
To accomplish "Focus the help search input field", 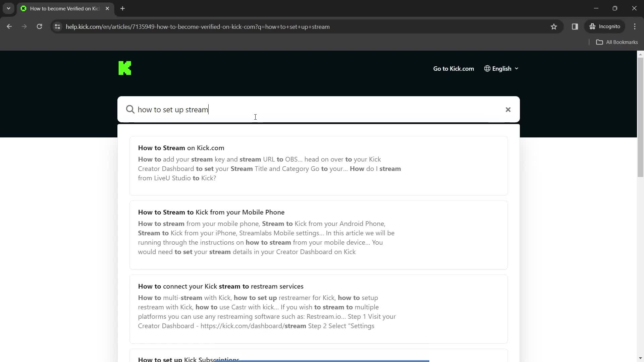I will pyautogui.click(x=319, y=110).
